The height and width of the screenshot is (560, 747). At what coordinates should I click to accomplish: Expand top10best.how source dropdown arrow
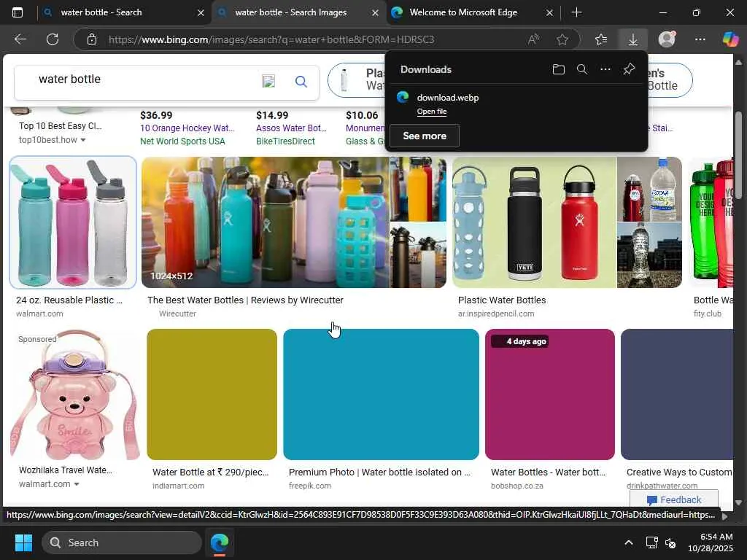[83, 140]
